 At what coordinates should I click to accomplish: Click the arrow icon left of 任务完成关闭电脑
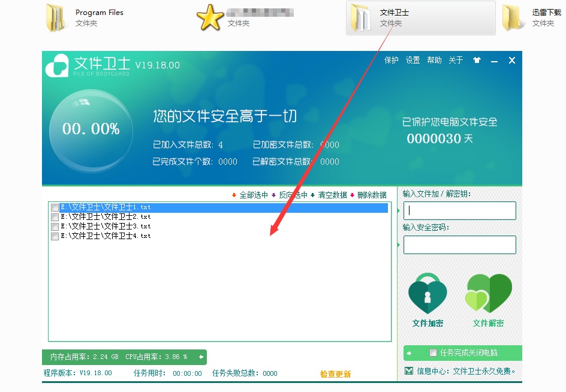[x=409, y=354]
